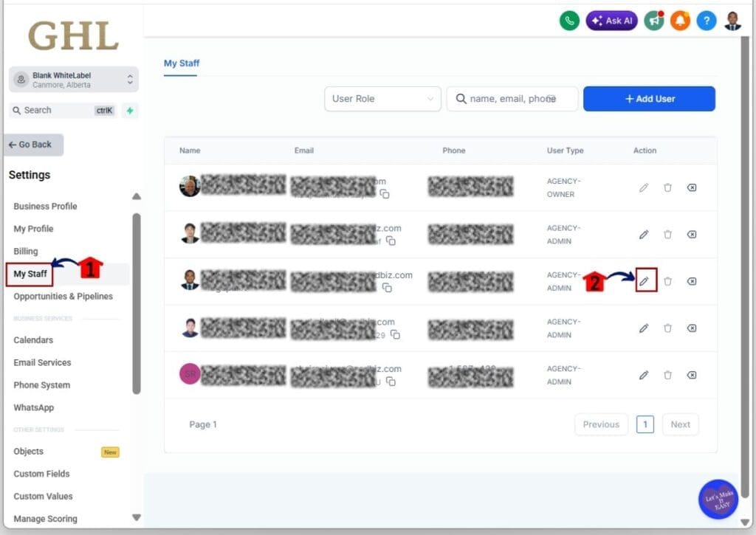Click the announcements megaphone icon
The width and height of the screenshot is (756, 535).
[654, 21]
